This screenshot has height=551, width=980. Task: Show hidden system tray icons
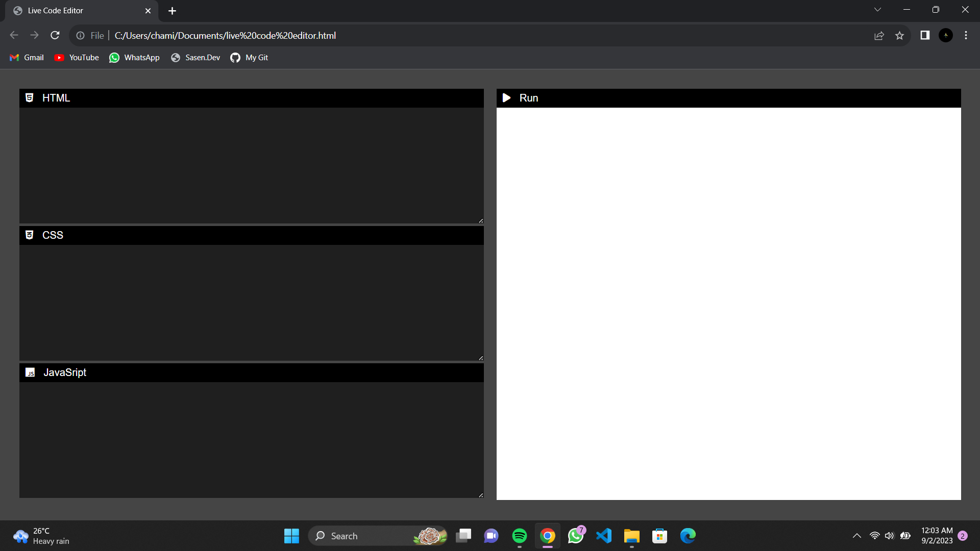[x=857, y=536]
